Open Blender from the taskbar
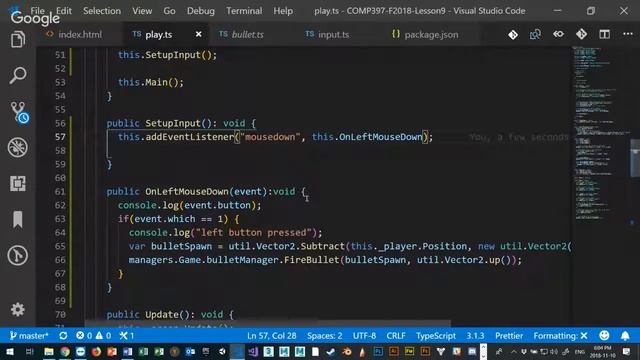 point(347,351)
